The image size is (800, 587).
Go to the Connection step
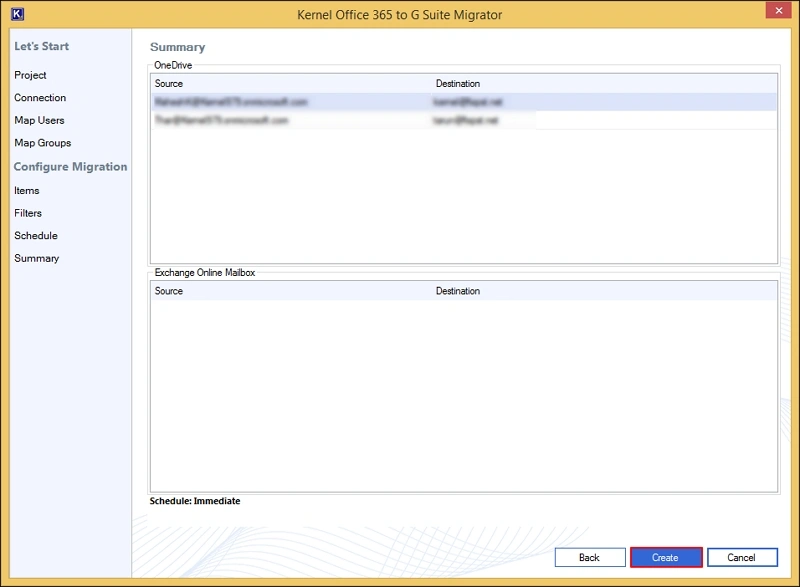click(x=40, y=98)
